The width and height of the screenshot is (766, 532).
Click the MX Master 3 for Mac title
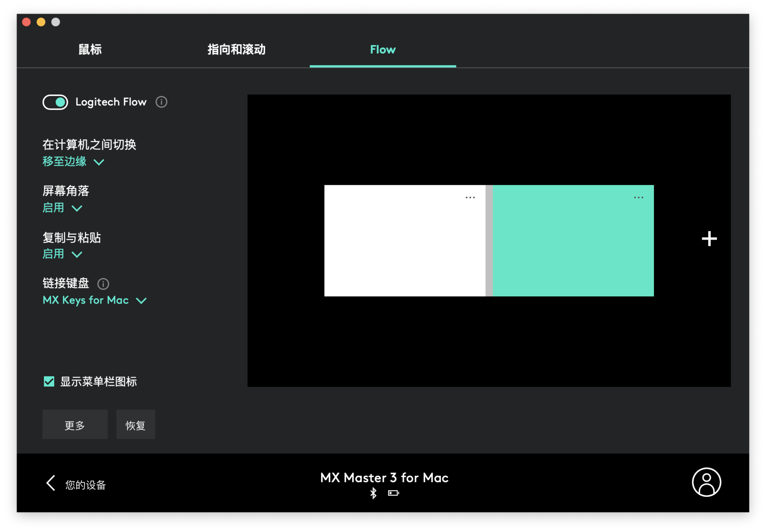click(384, 478)
